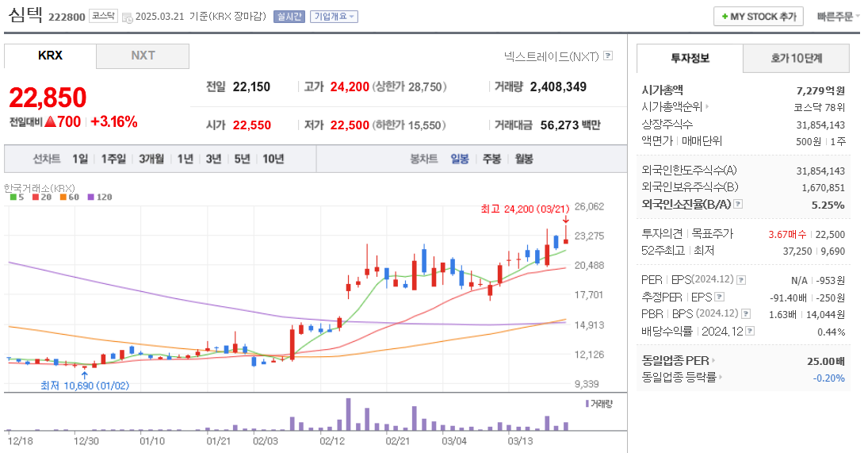868x453 pixels.
Task: Click the 03/13 date axis label
Action: (x=520, y=441)
